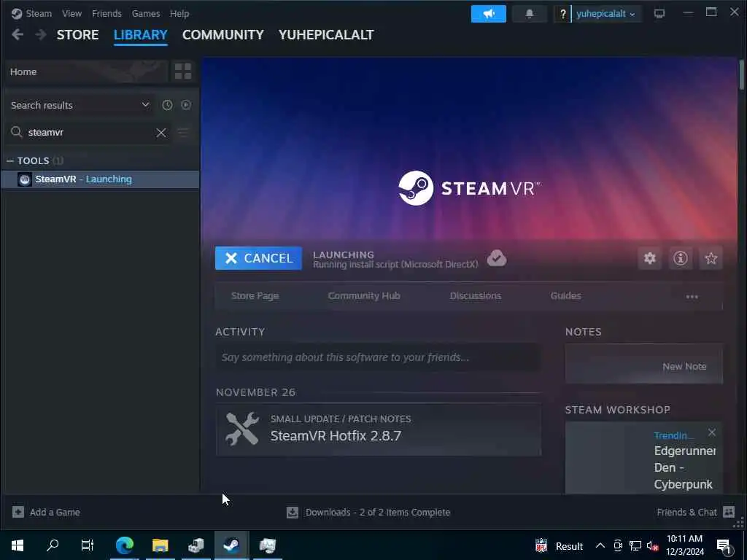This screenshot has height=560, width=747.
Task: Open the Friends menu
Action: (x=107, y=13)
